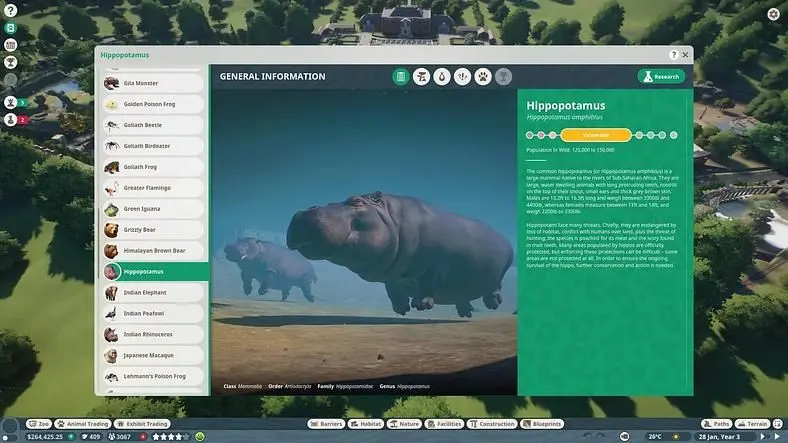The width and height of the screenshot is (788, 443).
Task: Select Goliath Frog entry
Action: 153,167
